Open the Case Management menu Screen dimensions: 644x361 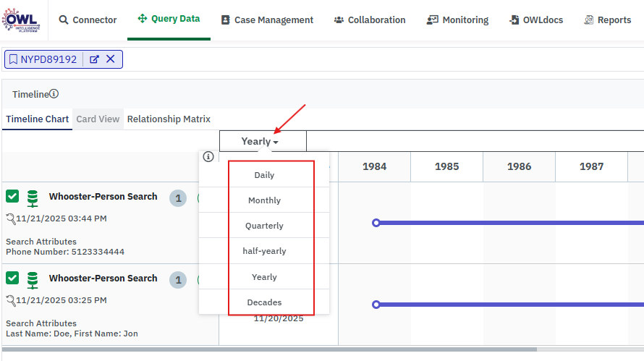point(267,20)
